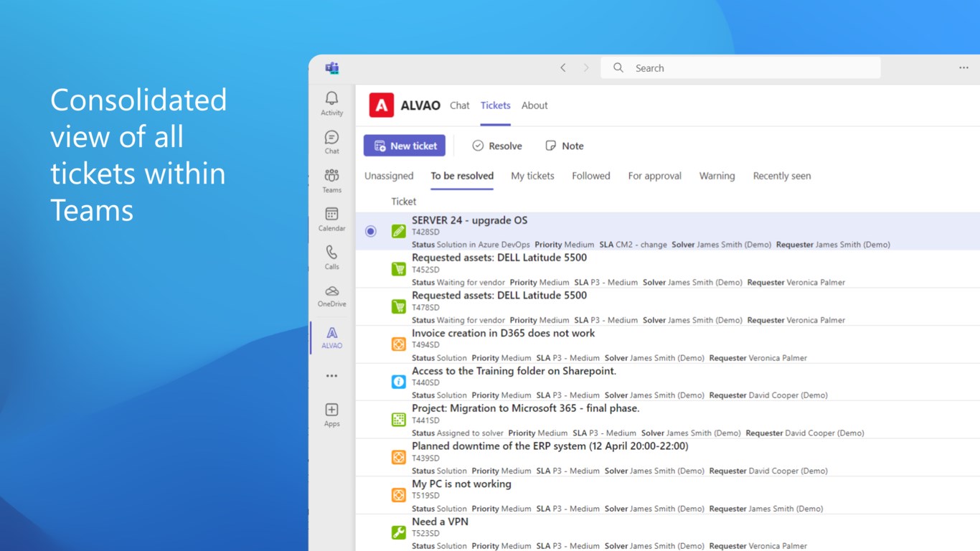The height and width of the screenshot is (551, 980).
Task: Show the Unassigned tickets view
Action: 389,176
